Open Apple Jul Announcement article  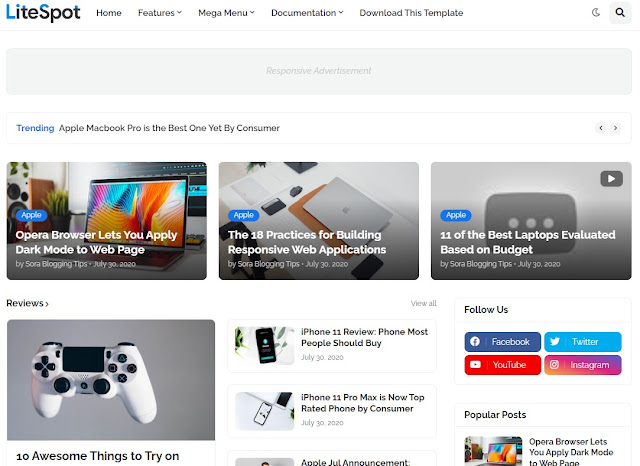356,462
